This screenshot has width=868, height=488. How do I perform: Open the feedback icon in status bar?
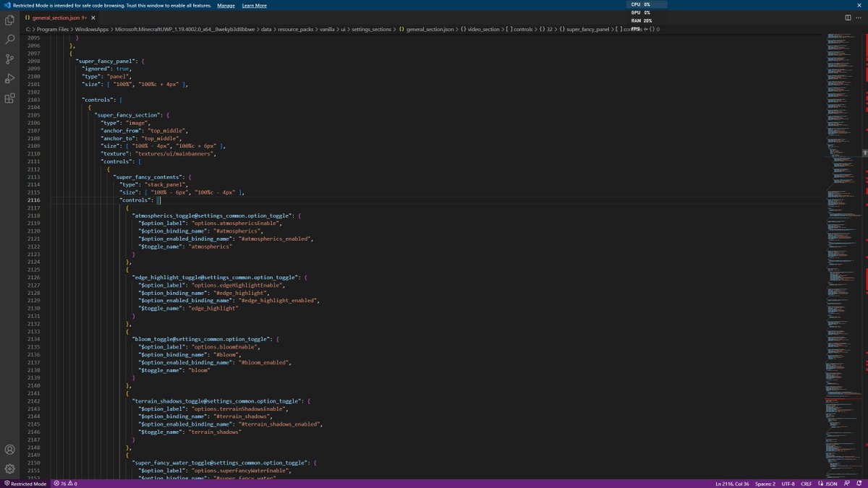(846, 484)
